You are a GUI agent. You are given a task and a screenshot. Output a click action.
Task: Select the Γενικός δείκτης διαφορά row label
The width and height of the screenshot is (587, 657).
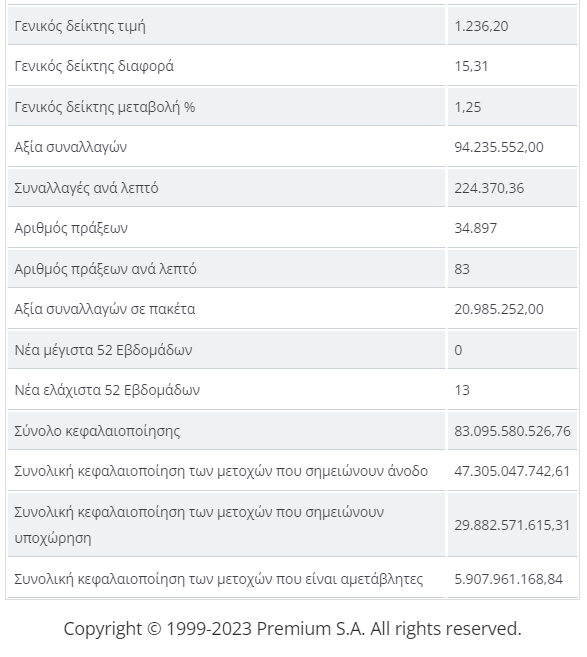94,66
